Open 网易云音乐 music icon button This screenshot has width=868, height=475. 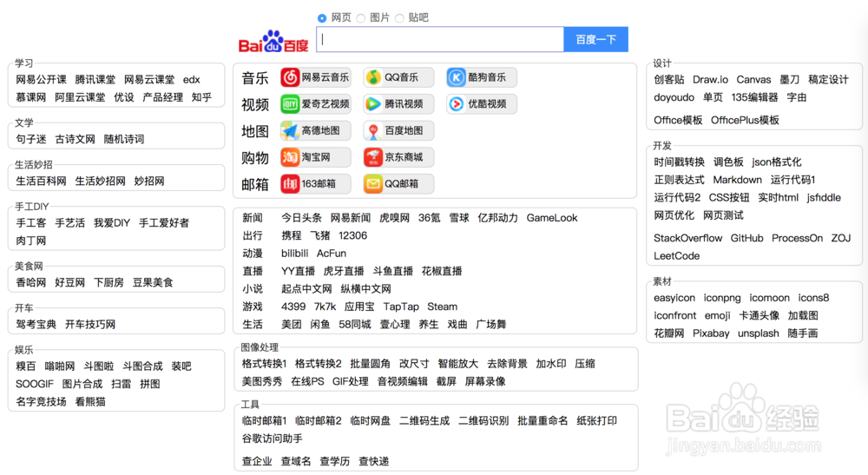[316, 77]
